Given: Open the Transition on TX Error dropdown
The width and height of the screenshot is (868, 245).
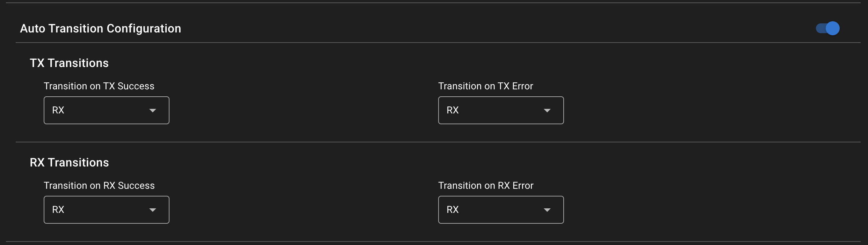Looking at the screenshot, I should [x=500, y=110].
